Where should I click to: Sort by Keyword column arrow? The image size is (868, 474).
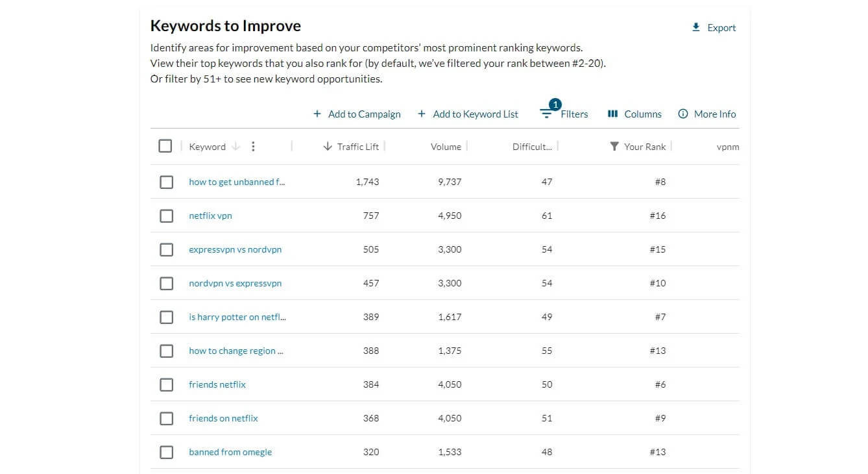(235, 147)
